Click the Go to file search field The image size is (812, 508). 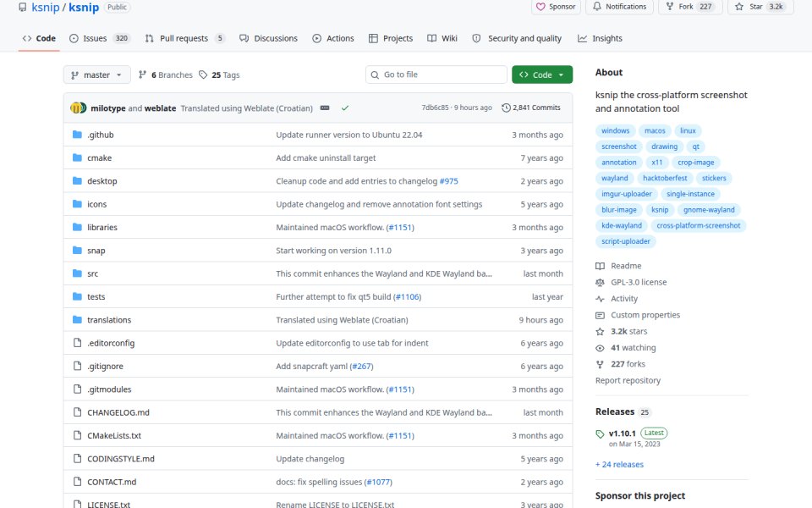click(x=436, y=75)
